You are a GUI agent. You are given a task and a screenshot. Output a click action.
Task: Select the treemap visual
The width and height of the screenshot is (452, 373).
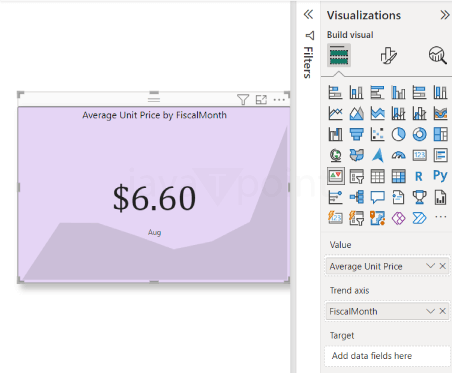pyautogui.click(x=440, y=134)
